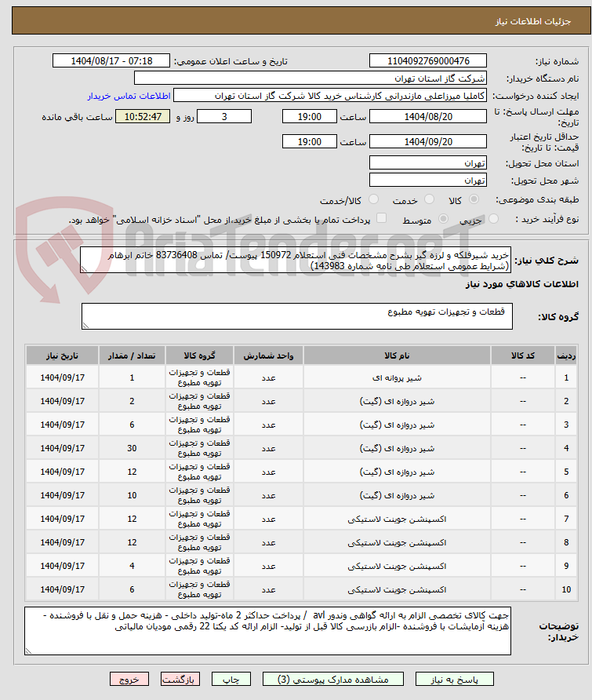The height and width of the screenshot is (700, 592).
Task: Click اکسپنشن جوینت لاستیکی in row 10
Action: tap(397, 589)
